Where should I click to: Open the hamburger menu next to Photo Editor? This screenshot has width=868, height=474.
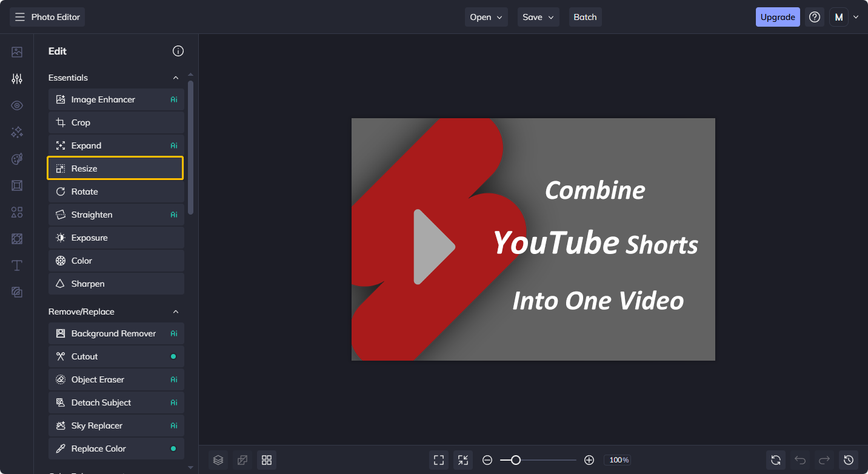coord(20,17)
